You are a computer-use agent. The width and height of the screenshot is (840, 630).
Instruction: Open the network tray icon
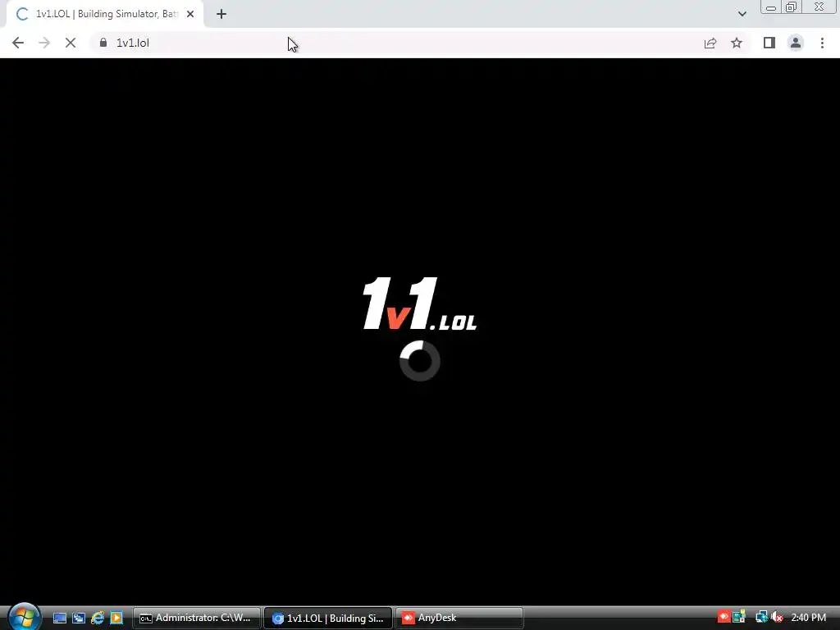coord(761,617)
